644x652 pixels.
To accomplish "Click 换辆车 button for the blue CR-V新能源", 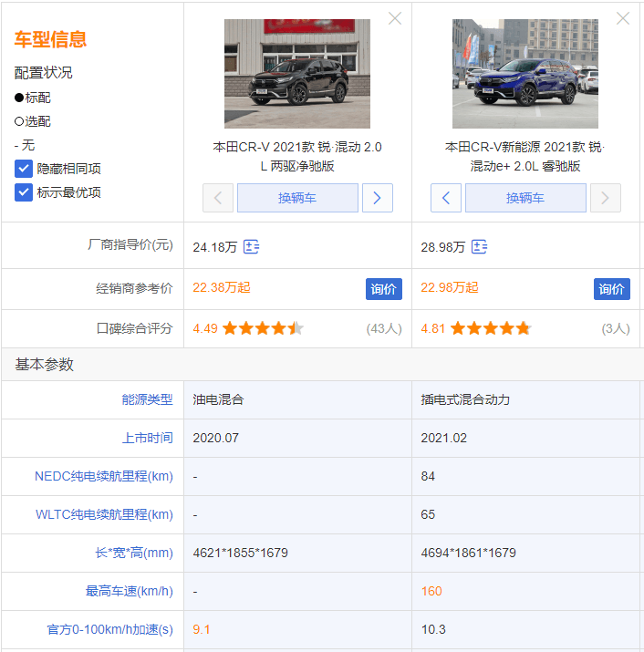I will click(x=525, y=198).
